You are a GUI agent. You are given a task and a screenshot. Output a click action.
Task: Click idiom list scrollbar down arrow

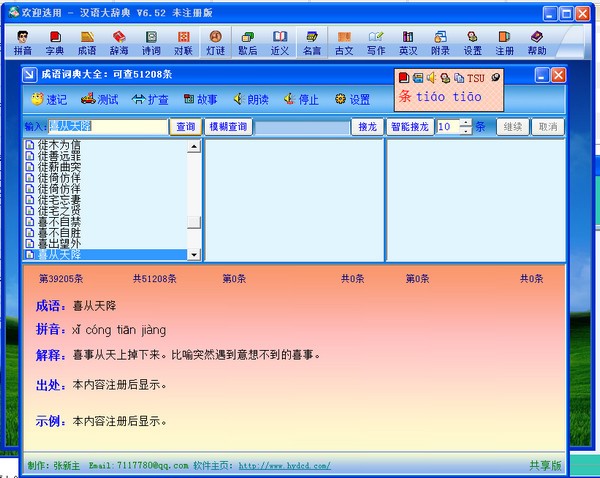194,254
